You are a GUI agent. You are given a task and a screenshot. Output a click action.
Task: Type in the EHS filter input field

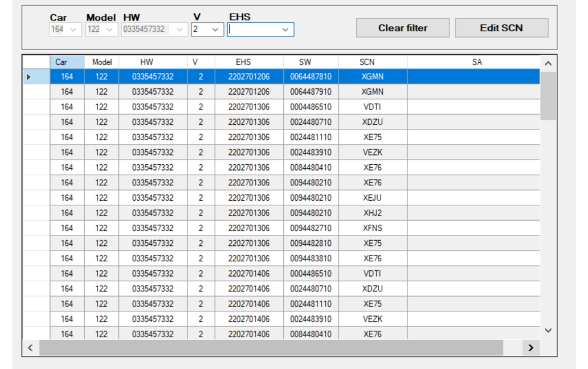254,29
